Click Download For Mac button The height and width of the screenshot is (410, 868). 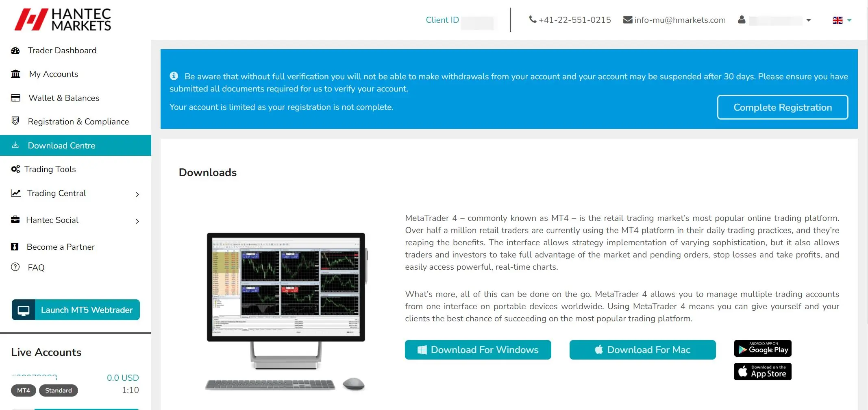tap(642, 350)
